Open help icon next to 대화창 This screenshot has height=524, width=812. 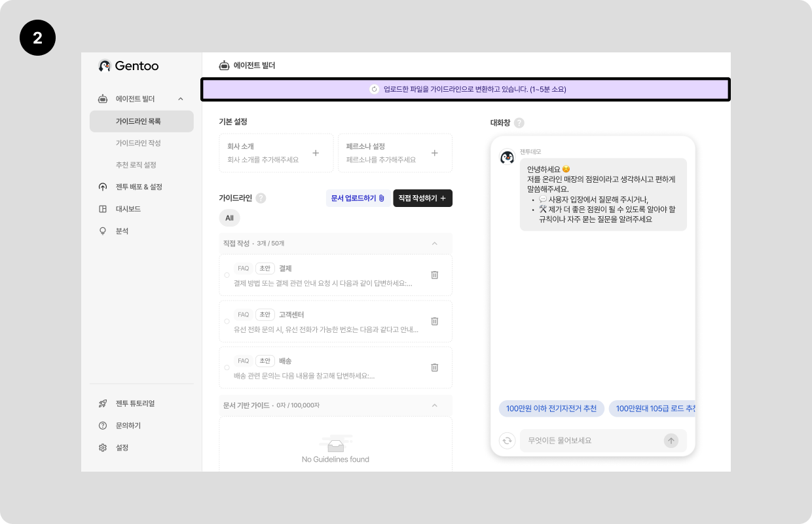point(519,123)
